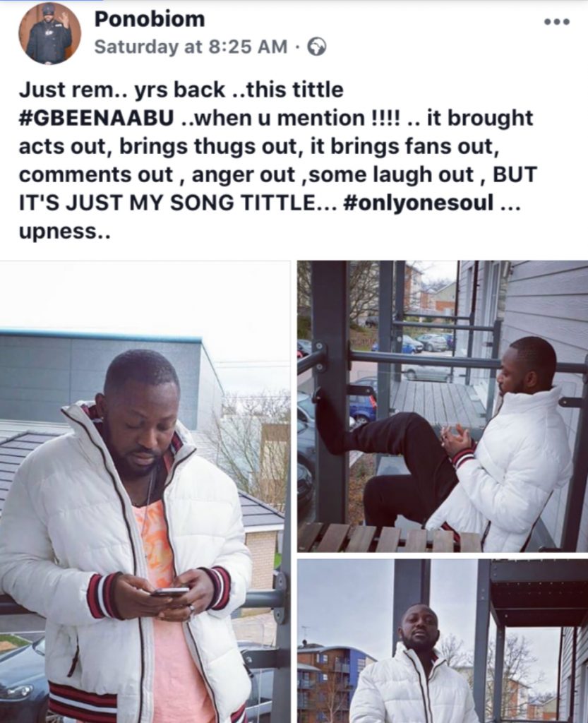Image resolution: width=588 pixels, height=723 pixels.
Task: Open the post options three-dot menu
Action: pyautogui.click(x=557, y=22)
